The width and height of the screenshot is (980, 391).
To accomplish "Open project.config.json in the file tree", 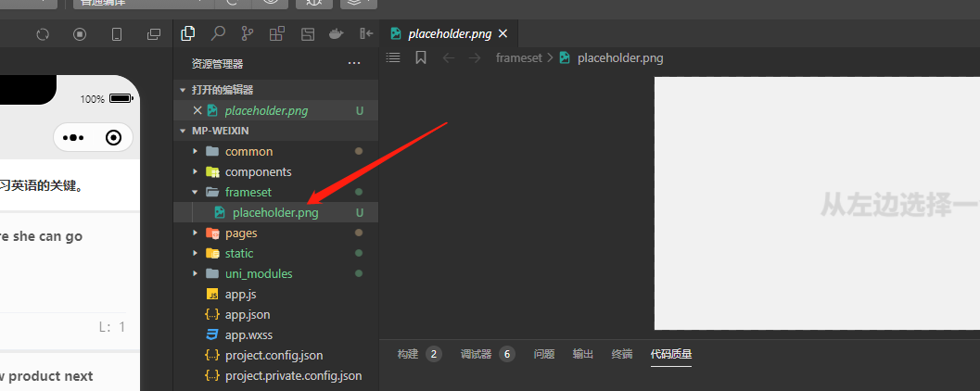I will (x=275, y=356).
